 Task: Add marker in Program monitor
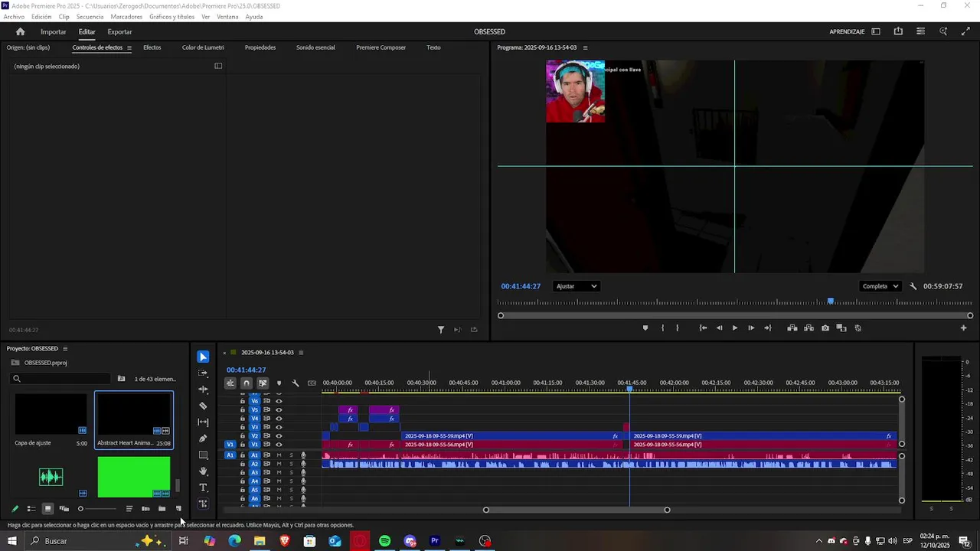click(645, 328)
